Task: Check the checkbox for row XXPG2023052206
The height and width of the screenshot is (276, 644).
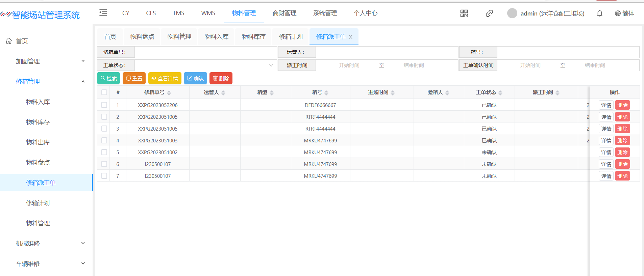Action: pos(104,105)
